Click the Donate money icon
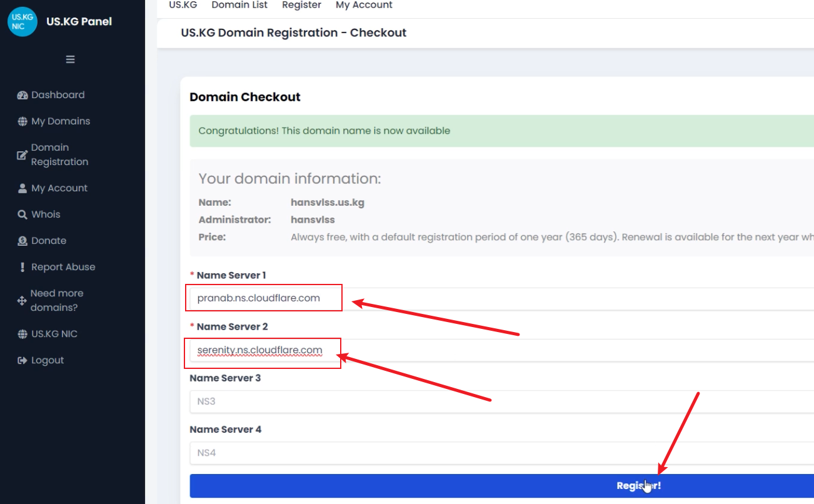 pyautogui.click(x=23, y=241)
